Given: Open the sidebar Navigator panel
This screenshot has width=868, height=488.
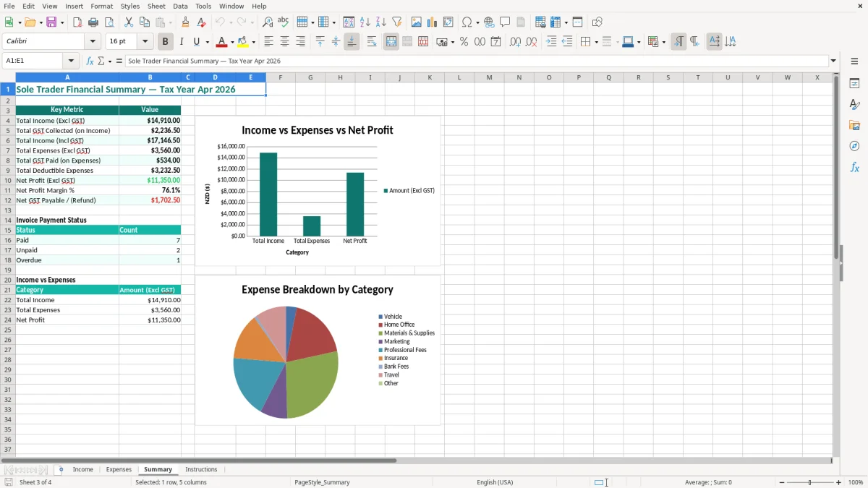Looking at the screenshot, I should pyautogui.click(x=854, y=146).
